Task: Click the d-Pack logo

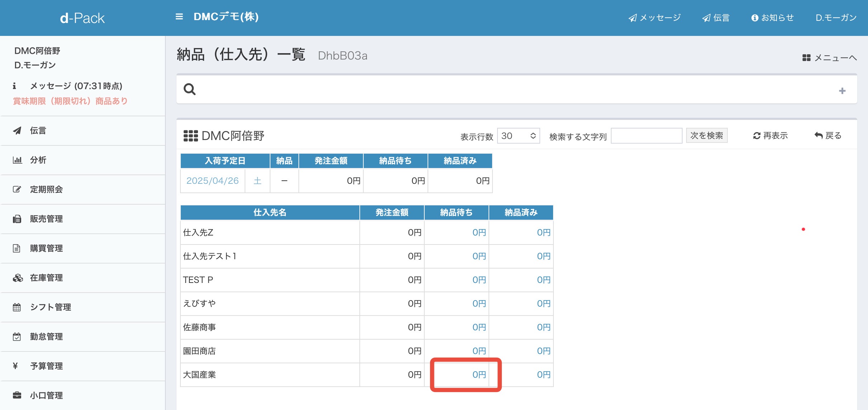Action: (82, 18)
